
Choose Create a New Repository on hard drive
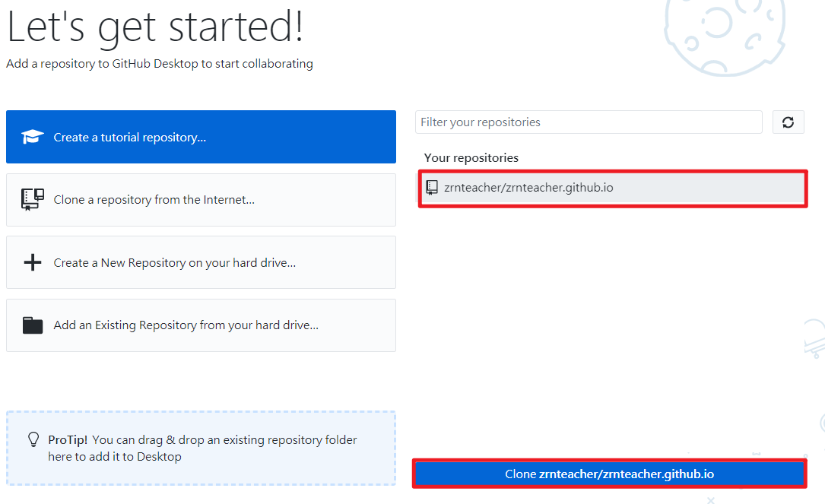point(174,263)
